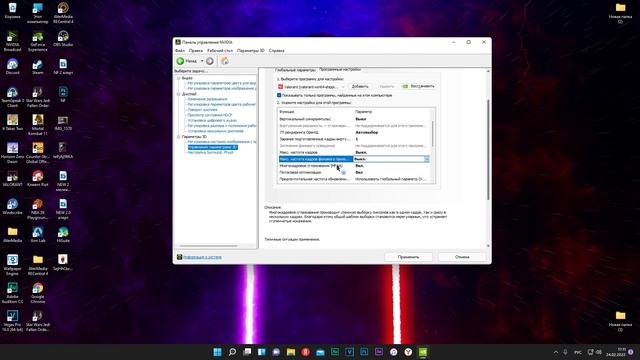Toggle the show only found programs checkbox
Screen dimensions: 640x360
tap(279, 95)
